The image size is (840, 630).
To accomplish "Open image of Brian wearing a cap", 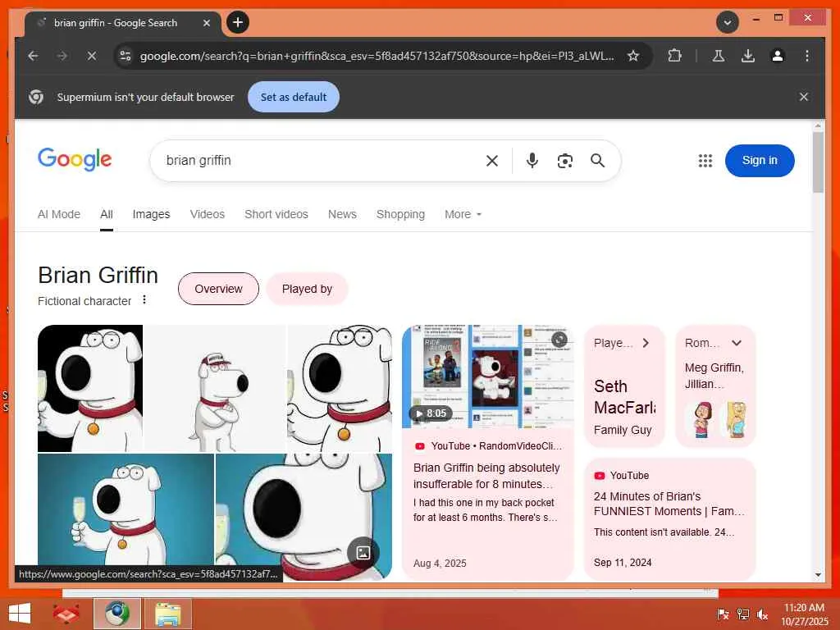I will 215,388.
